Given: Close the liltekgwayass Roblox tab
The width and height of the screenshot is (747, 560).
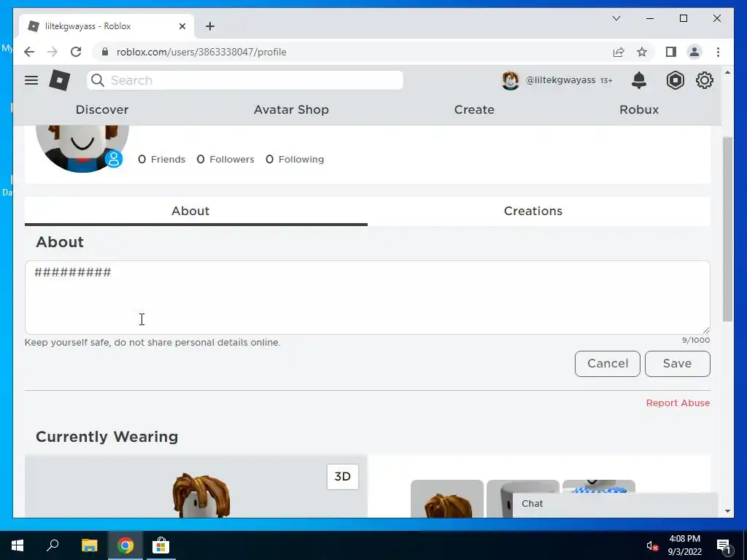Looking at the screenshot, I should [182, 26].
